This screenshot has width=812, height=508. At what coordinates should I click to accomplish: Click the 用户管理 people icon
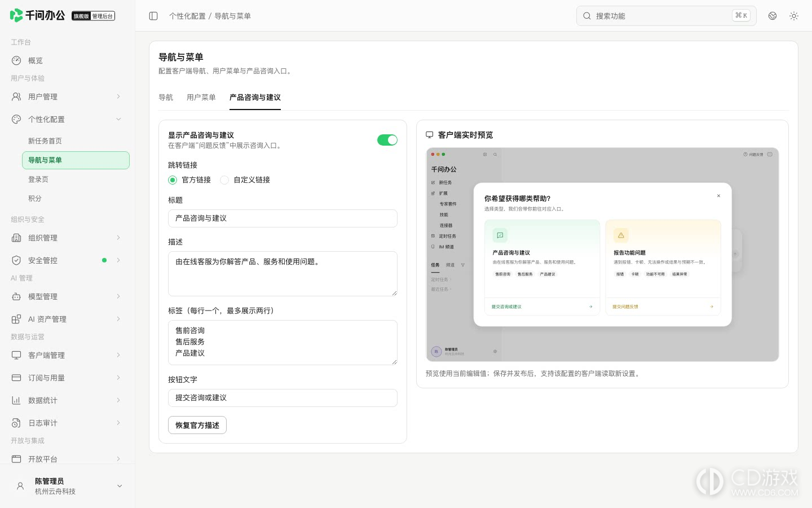click(16, 97)
